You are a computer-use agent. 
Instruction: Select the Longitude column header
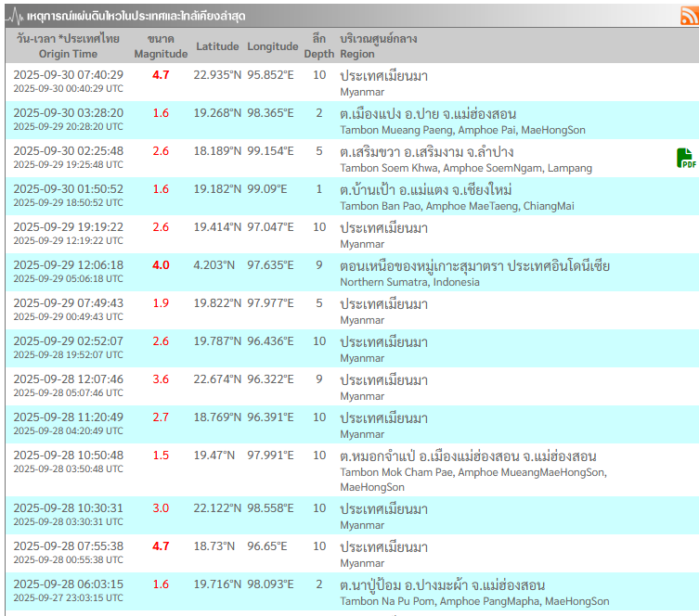point(273,46)
